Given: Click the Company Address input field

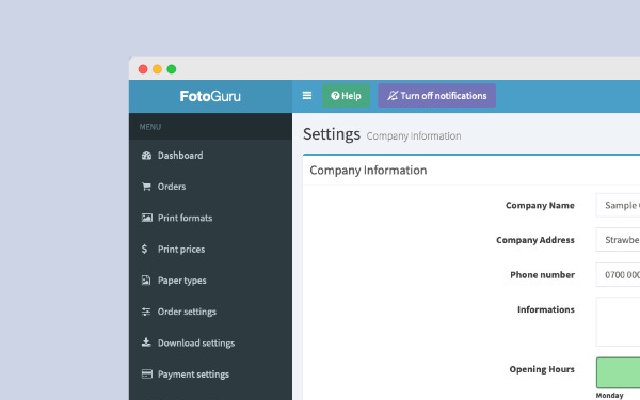Looking at the screenshot, I should coord(618,240).
